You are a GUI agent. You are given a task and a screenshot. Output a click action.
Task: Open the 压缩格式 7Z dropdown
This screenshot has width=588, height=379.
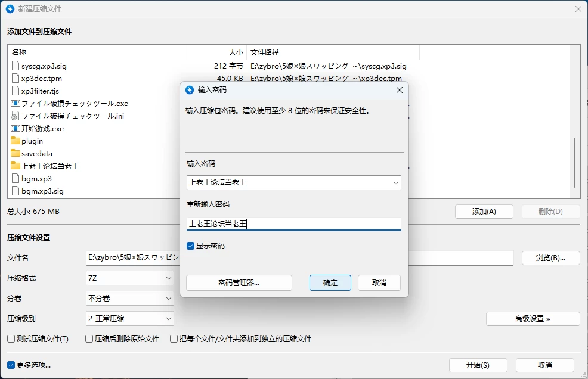click(x=130, y=278)
